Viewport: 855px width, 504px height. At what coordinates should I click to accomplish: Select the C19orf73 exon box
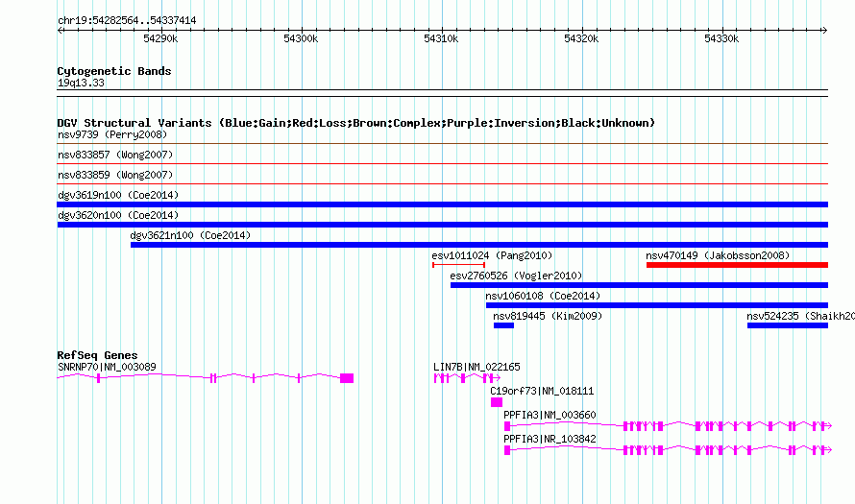coord(497,402)
